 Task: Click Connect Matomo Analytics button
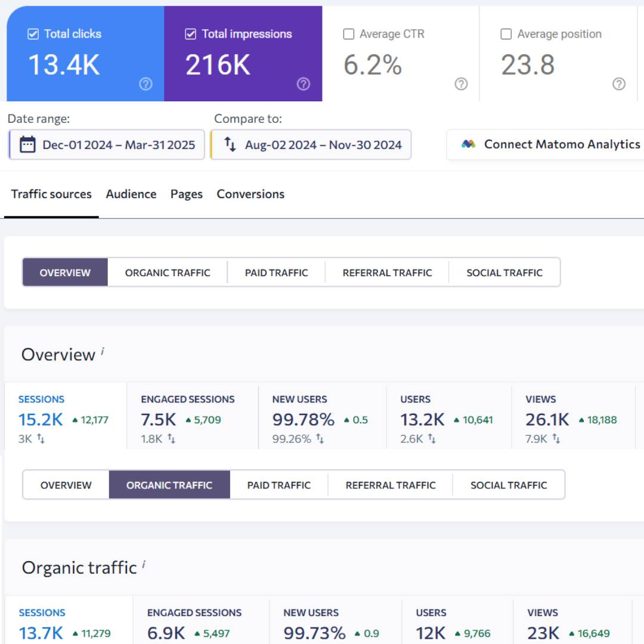546,144
